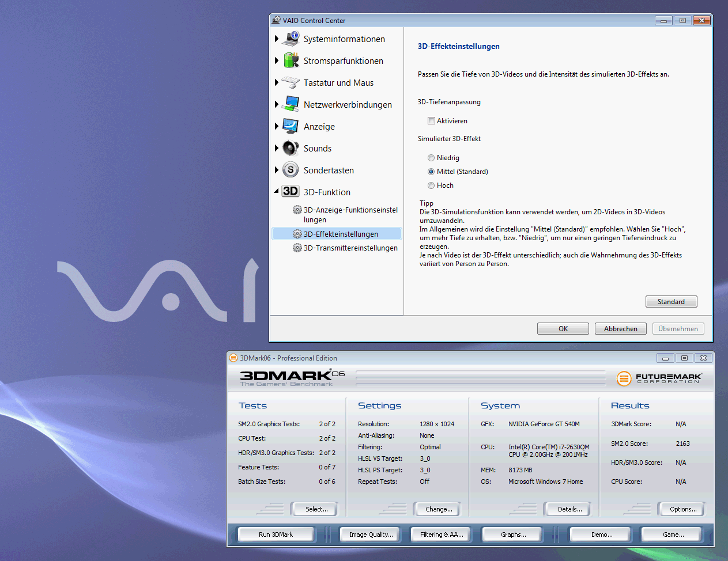Click the Übernehmen button
Image resolution: width=728 pixels, height=561 pixels.
point(678,329)
